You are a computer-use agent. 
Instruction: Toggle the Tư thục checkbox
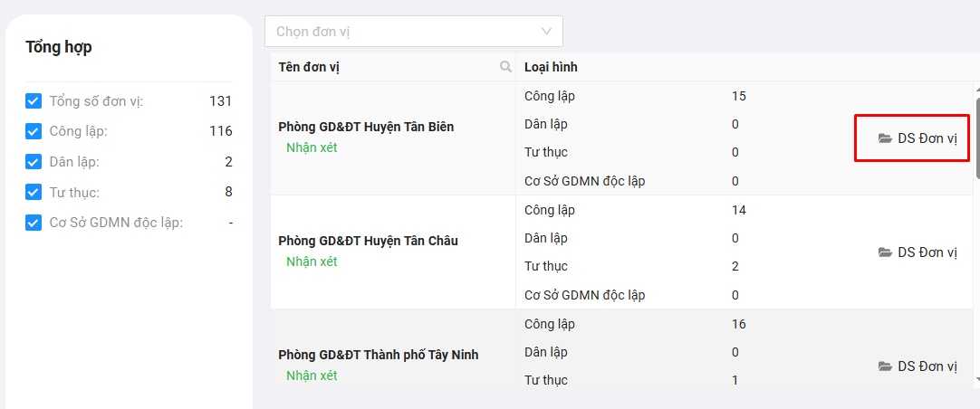coord(34,192)
